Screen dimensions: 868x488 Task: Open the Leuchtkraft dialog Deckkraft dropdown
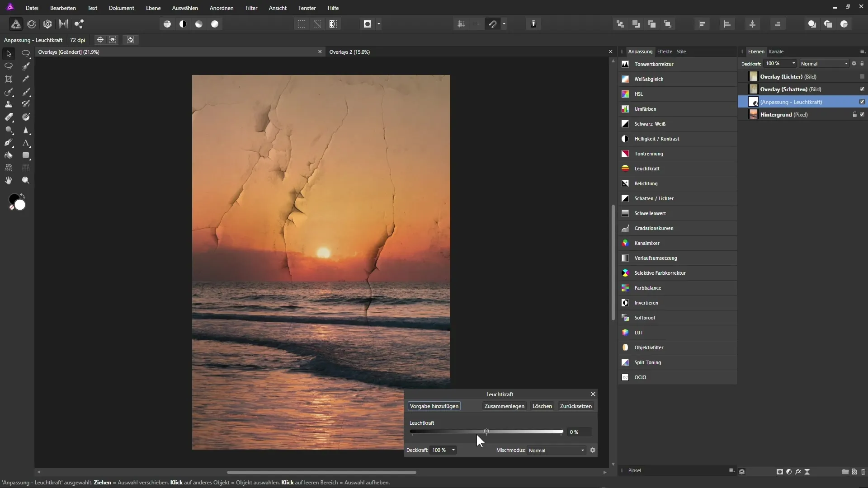click(x=453, y=450)
